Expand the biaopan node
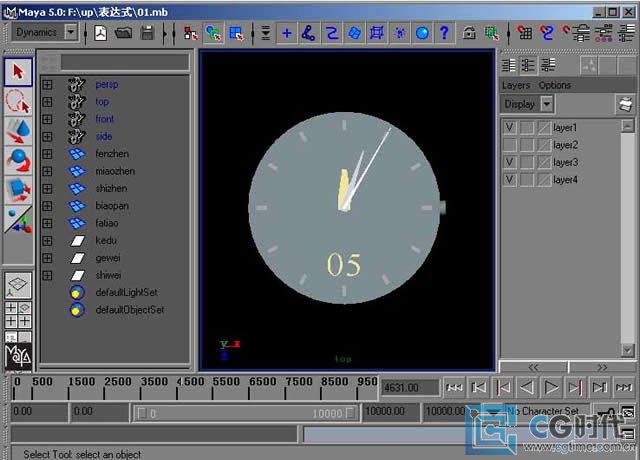Screen dimensions: 640x460 coord(47,206)
